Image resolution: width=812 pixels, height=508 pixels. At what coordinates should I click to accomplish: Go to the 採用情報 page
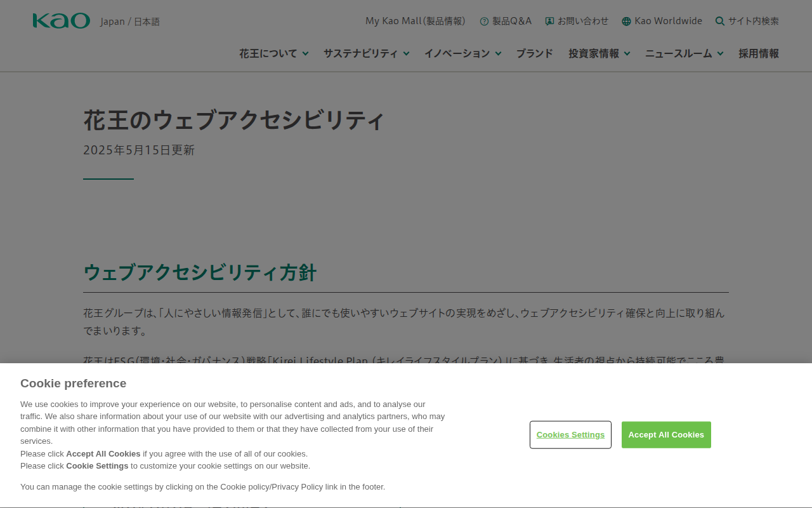click(759, 53)
